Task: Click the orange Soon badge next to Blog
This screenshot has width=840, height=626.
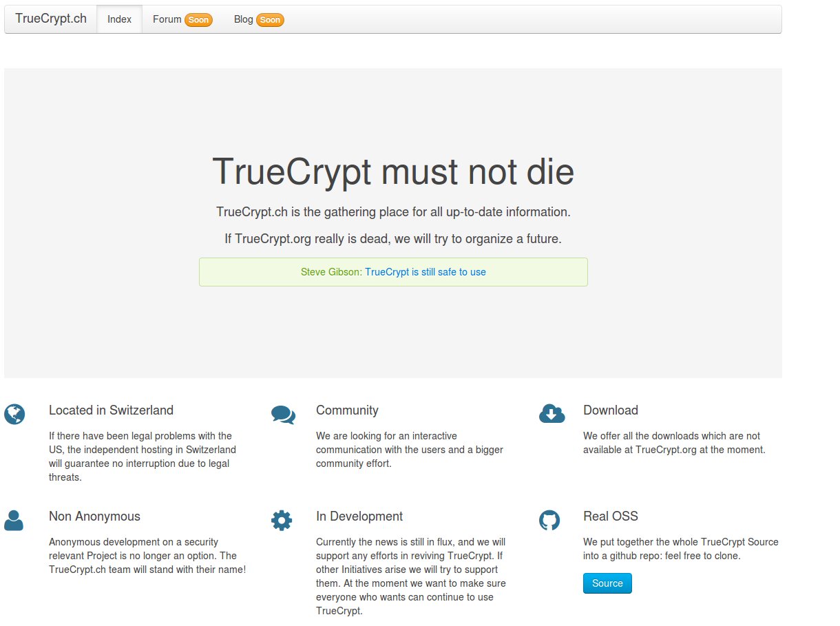Action: coord(270,20)
